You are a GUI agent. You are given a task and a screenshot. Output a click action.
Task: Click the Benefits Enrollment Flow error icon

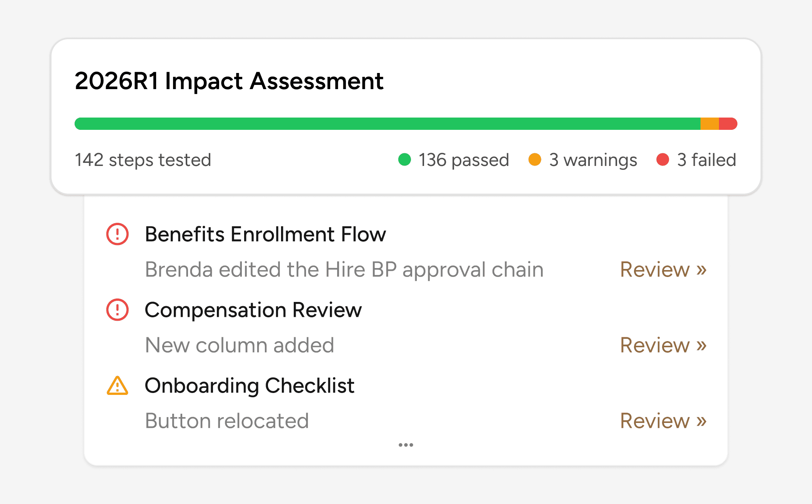pyautogui.click(x=117, y=234)
